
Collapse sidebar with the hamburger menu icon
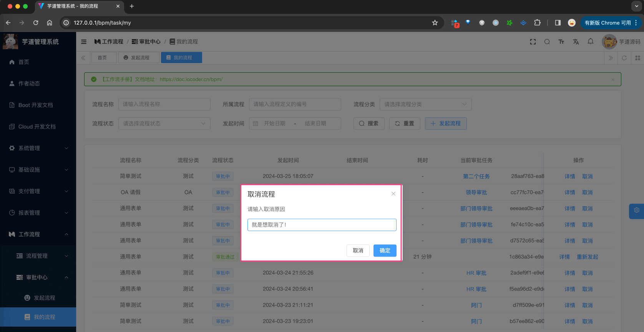[84, 42]
